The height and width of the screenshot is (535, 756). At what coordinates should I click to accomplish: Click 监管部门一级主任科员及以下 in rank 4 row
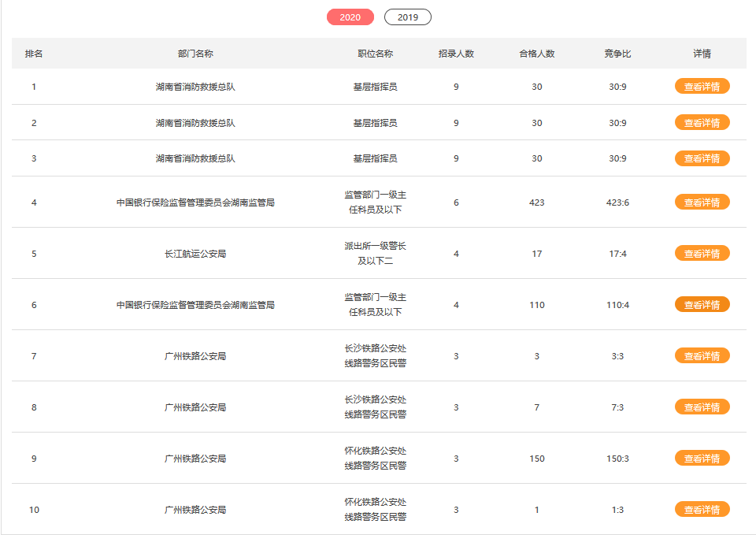375,202
